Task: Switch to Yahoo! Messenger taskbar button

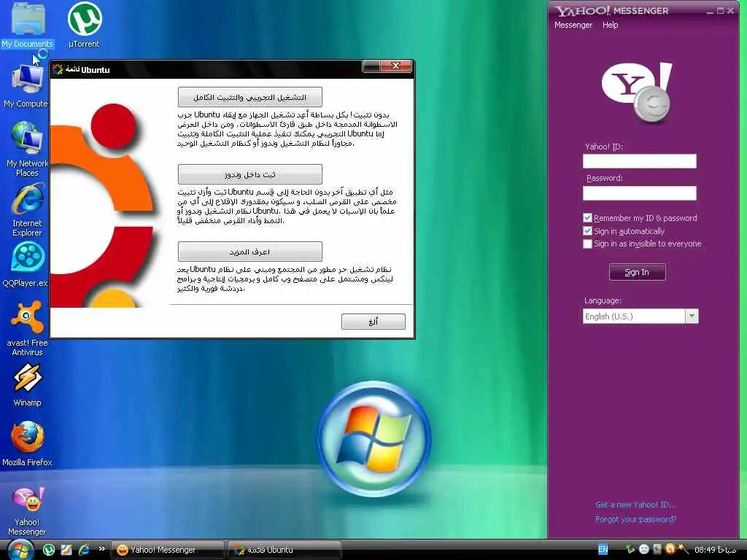Action: 168,550
